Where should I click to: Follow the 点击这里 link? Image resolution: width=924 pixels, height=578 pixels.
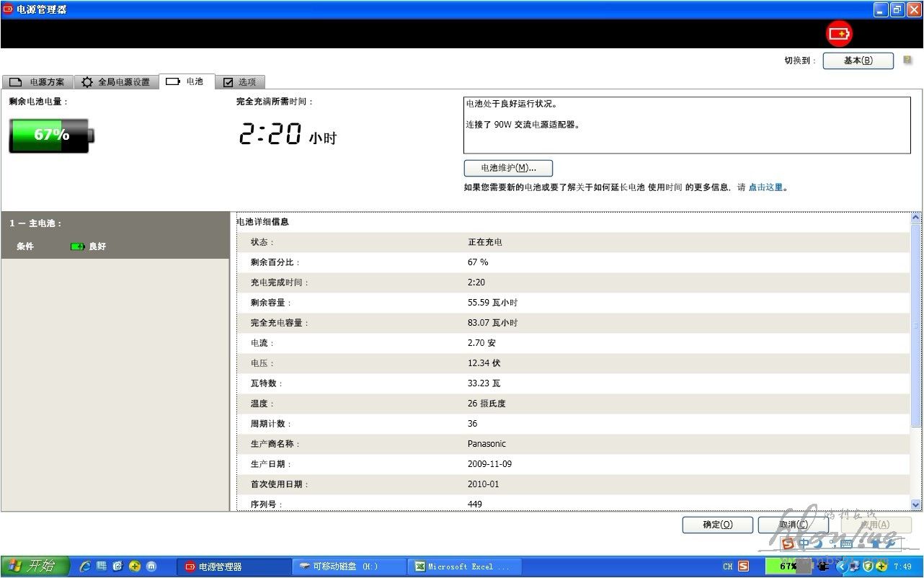point(765,187)
